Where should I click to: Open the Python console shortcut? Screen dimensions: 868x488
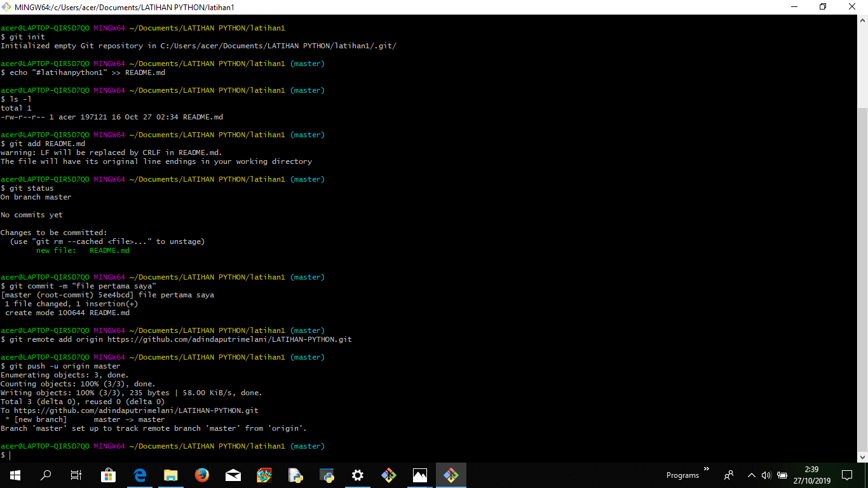(x=326, y=475)
